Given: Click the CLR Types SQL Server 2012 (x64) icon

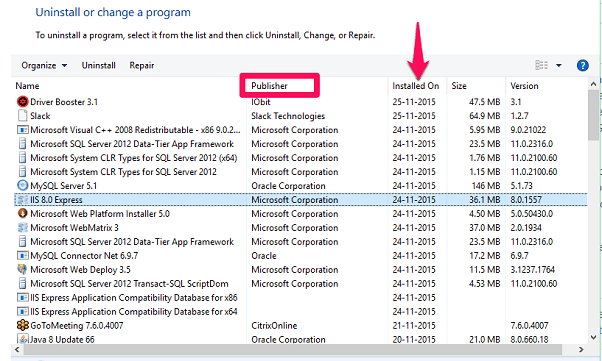Looking at the screenshot, I should tap(23, 157).
